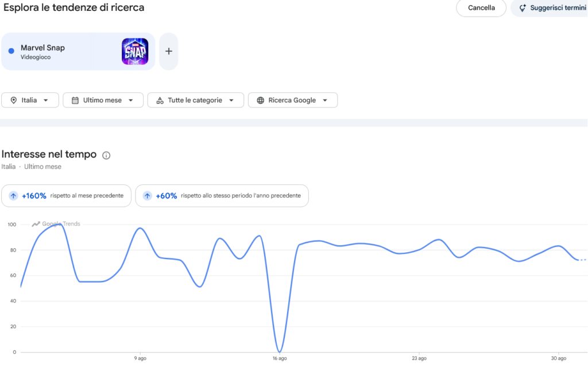588x382 pixels.
Task: Click the chart's lowest dip at 16 ago
Action: click(x=280, y=351)
